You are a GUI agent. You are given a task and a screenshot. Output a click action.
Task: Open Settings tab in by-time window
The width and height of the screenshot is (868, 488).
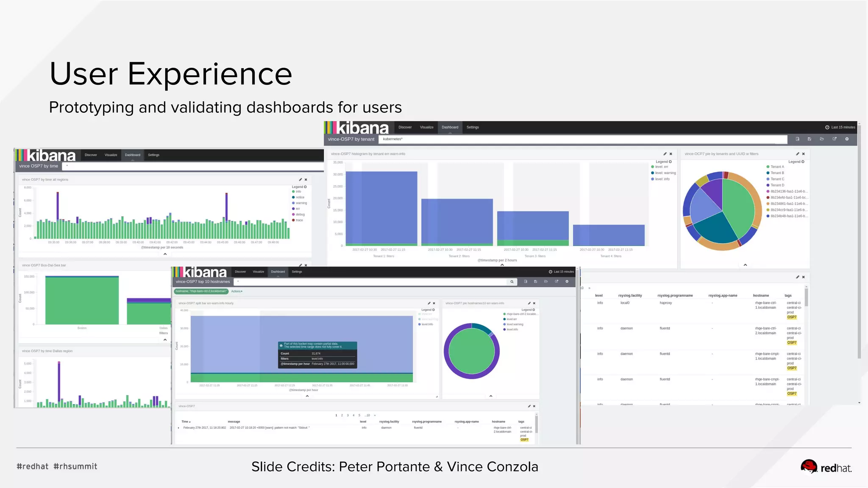tap(154, 155)
